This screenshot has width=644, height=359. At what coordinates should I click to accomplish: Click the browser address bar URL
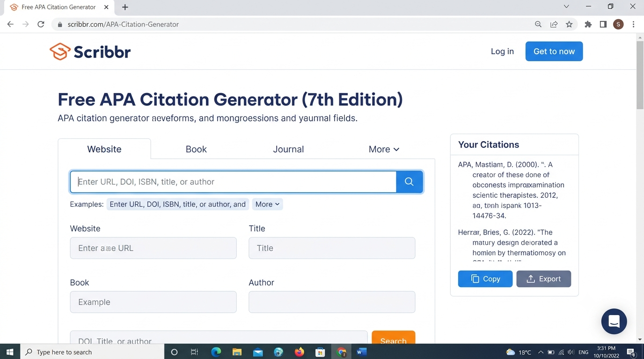(x=123, y=24)
